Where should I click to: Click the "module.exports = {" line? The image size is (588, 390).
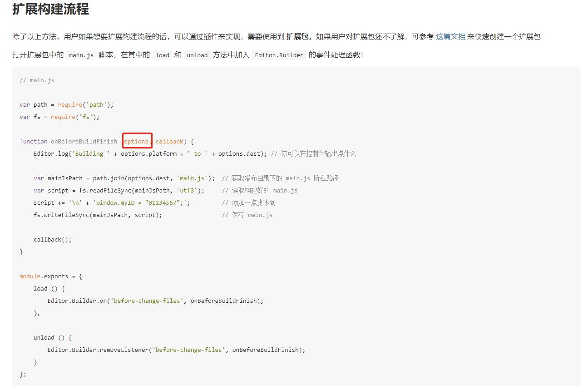coord(51,276)
